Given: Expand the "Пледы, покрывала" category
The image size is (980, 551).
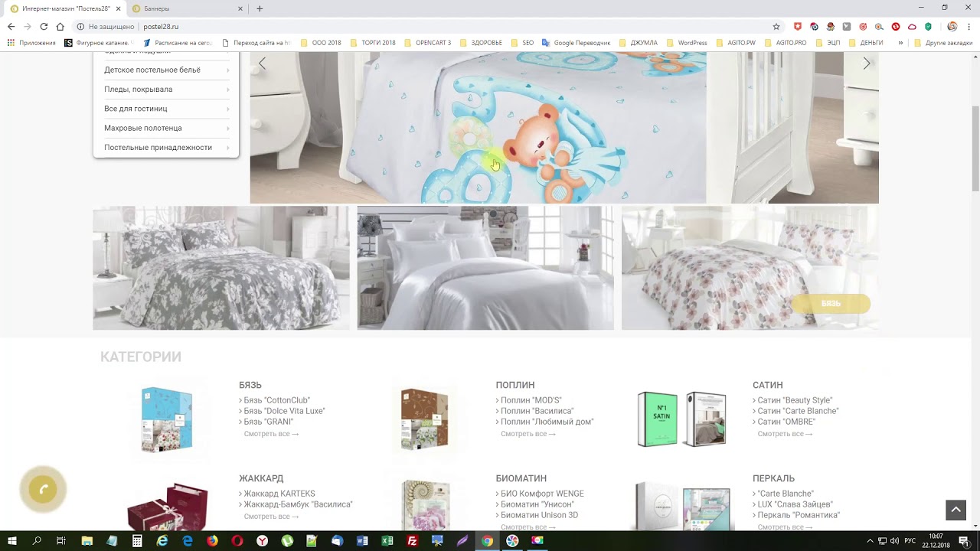Looking at the screenshot, I should (x=166, y=90).
